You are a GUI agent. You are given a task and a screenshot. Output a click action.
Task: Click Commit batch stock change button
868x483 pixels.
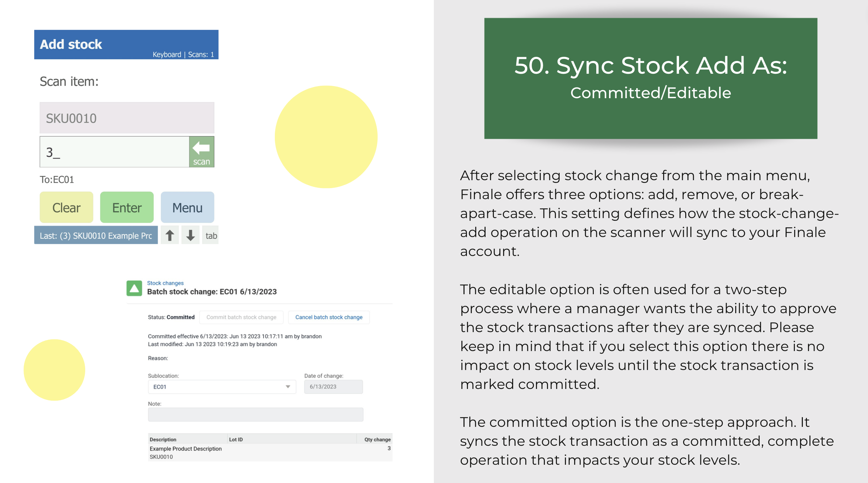[241, 317]
